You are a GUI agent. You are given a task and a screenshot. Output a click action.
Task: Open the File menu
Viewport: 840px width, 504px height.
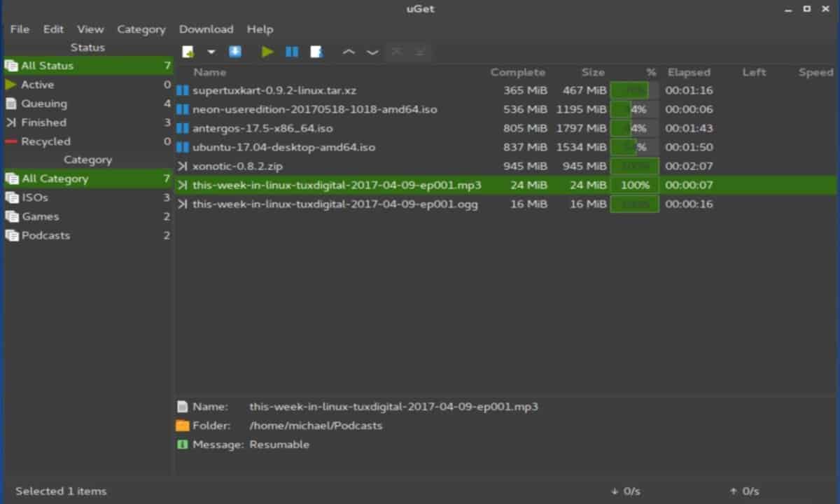point(20,29)
